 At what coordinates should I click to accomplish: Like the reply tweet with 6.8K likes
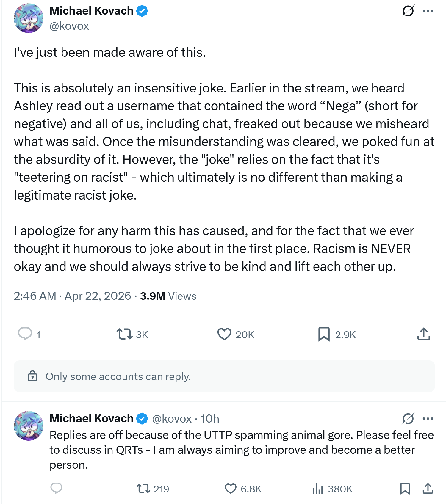[231, 488]
